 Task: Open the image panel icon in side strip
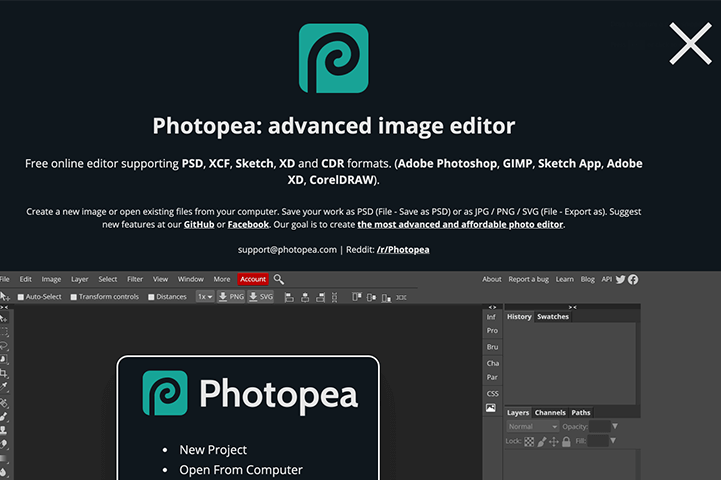[x=491, y=408]
